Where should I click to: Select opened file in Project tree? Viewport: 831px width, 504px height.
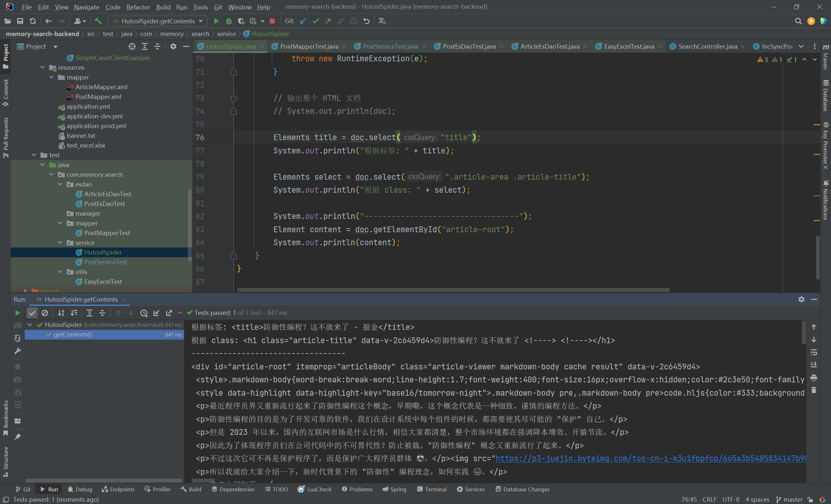point(132,46)
